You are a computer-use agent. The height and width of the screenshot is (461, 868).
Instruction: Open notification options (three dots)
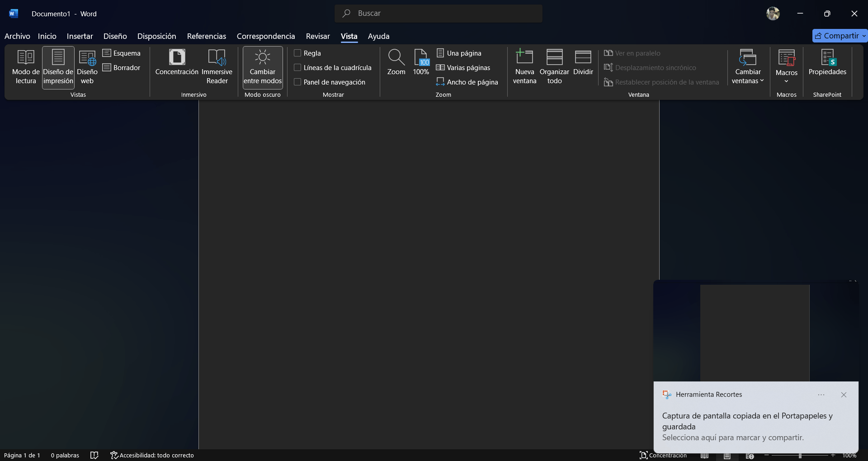[821, 395]
